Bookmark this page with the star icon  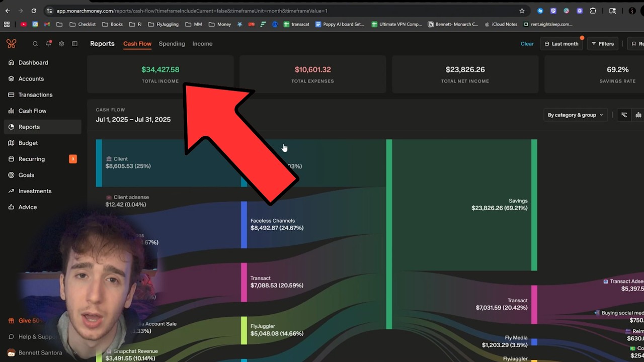pos(522,11)
